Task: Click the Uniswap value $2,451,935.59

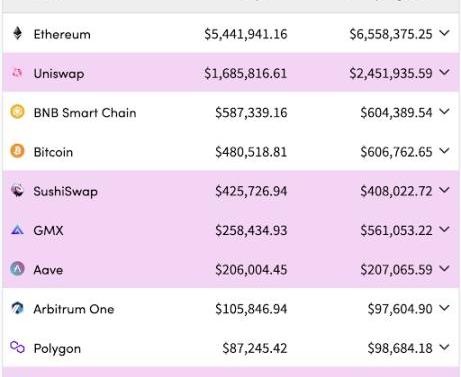Action: coord(391,73)
